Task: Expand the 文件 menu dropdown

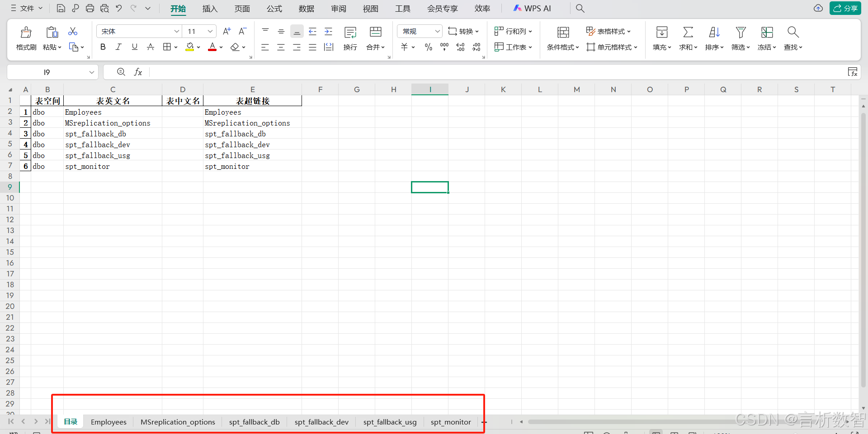Action: tap(40, 8)
